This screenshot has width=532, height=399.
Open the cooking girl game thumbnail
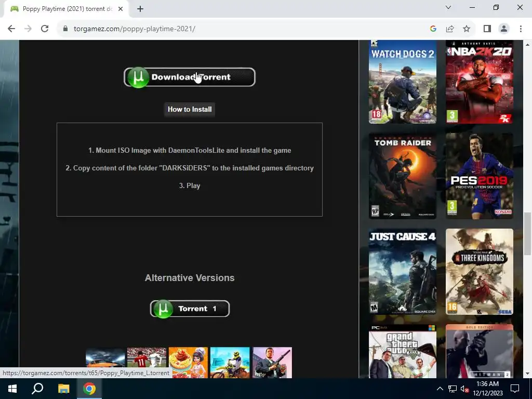pyautogui.click(x=188, y=362)
